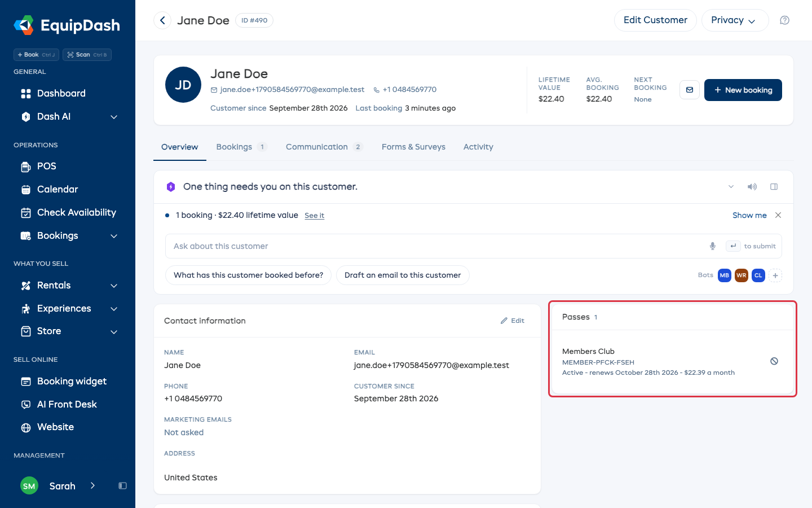This screenshot has height=508, width=812.
Task: Open the side panel layout icon
Action: coord(774,187)
